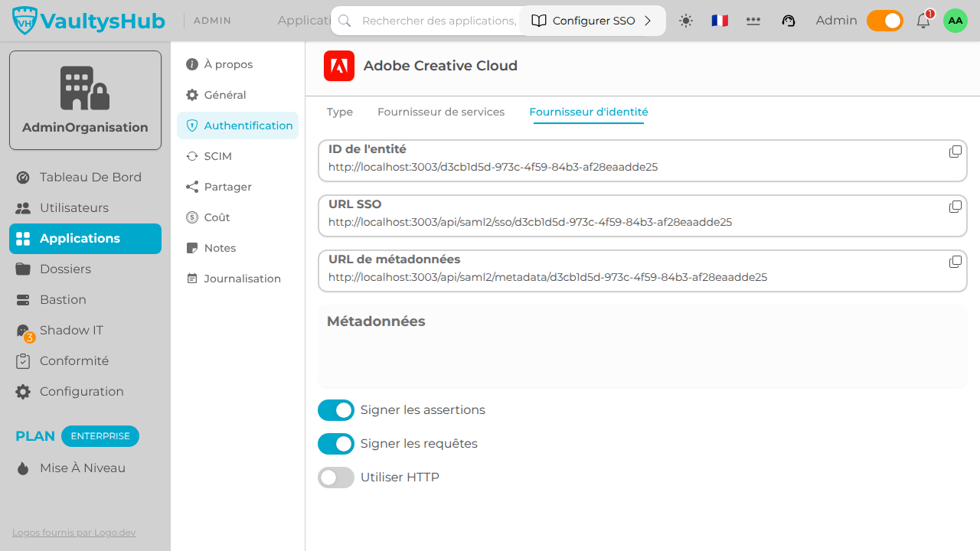980x551 pixels.
Task: Click the Shadow IT ghost icon
Action: coord(23,330)
